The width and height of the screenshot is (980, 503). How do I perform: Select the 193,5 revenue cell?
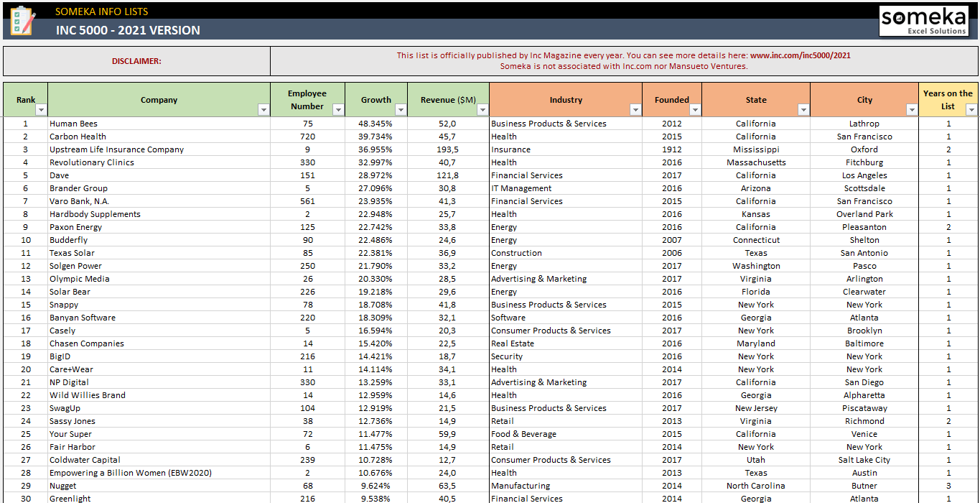click(448, 149)
